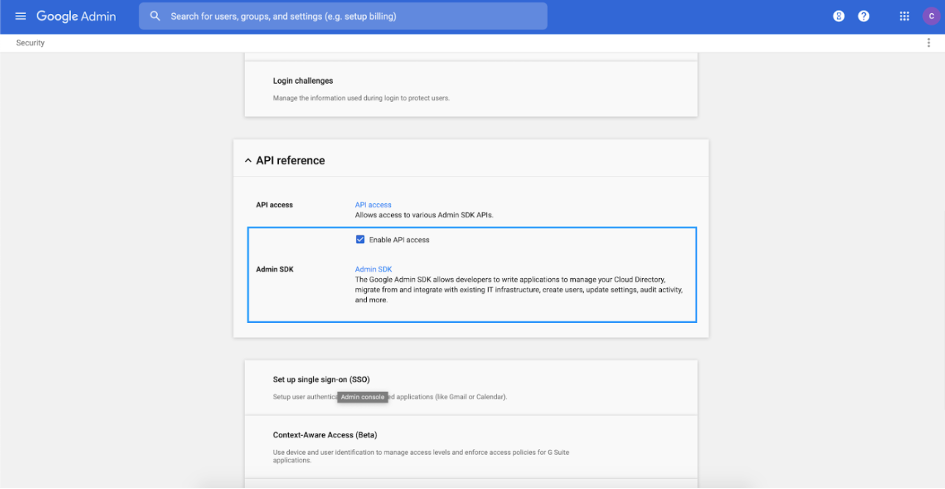Open the Login challenges section

[x=471, y=89]
